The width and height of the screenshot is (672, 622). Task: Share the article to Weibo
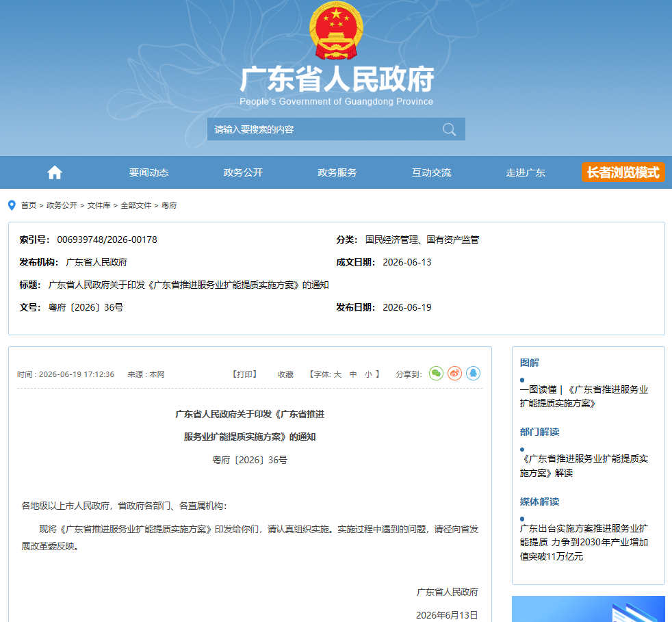[454, 374]
